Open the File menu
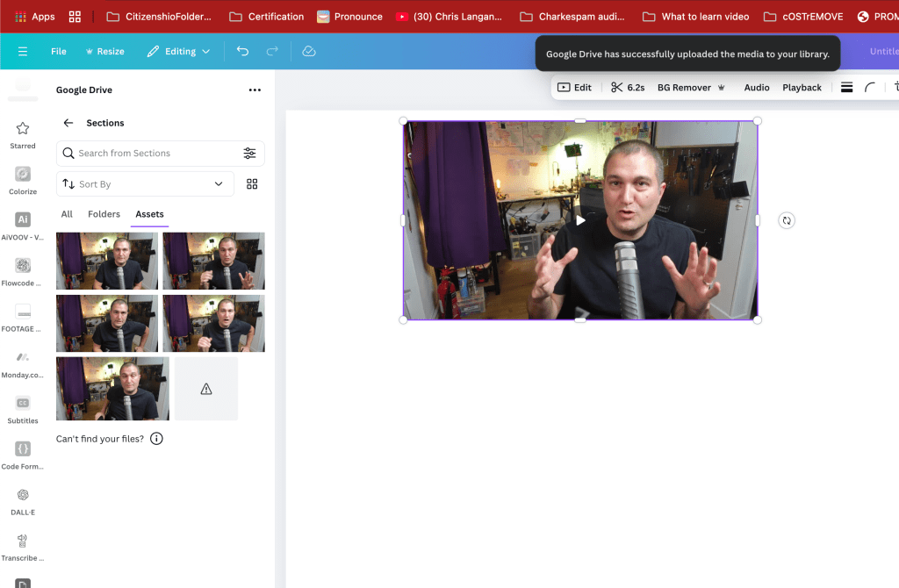This screenshot has width=899, height=588. point(59,52)
